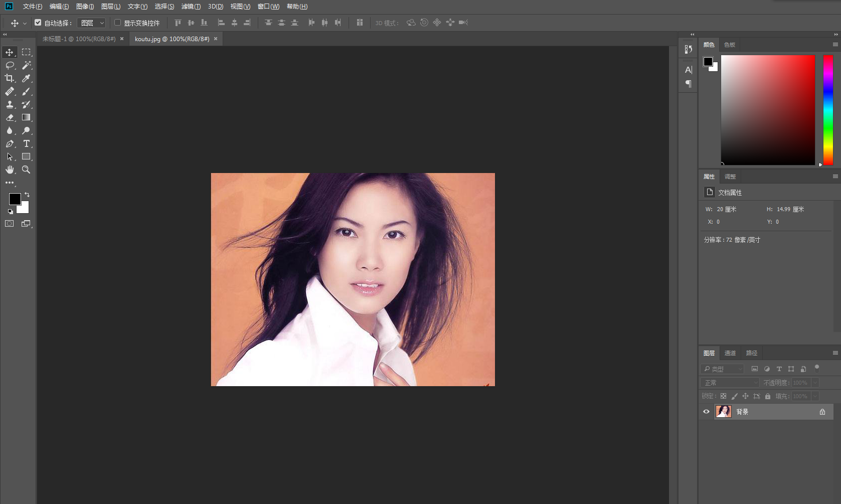Select the Hand tool
Image resolution: width=841 pixels, height=504 pixels.
(10, 170)
